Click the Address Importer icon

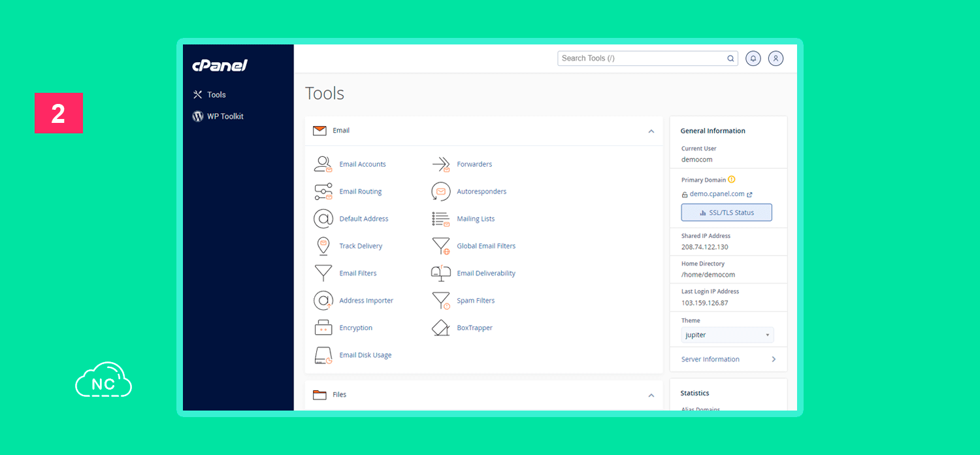[323, 301]
